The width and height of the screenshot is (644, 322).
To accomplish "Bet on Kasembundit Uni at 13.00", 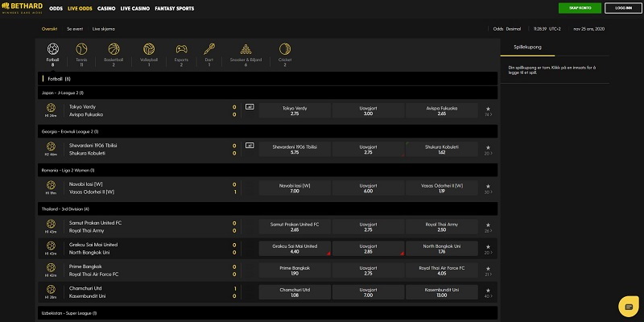I will (x=441, y=292).
